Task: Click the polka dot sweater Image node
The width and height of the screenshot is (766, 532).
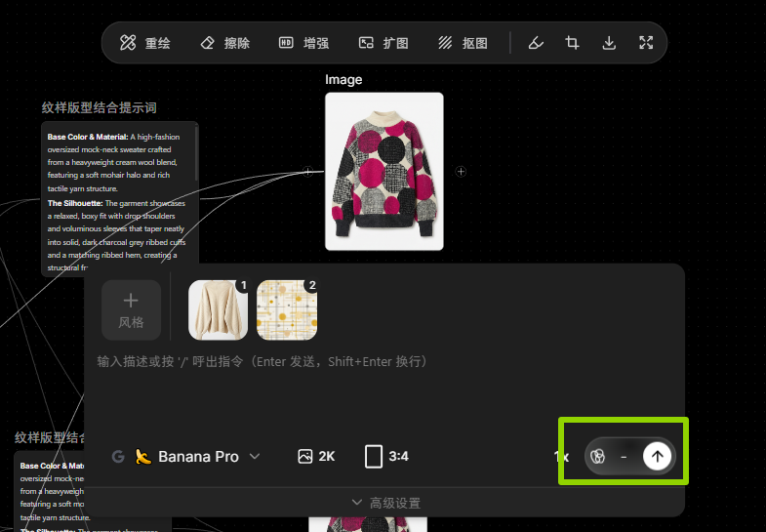Action: click(x=383, y=172)
